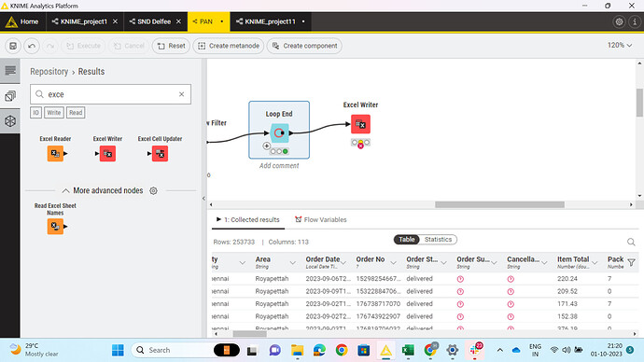Click the Reset button

click(x=172, y=46)
